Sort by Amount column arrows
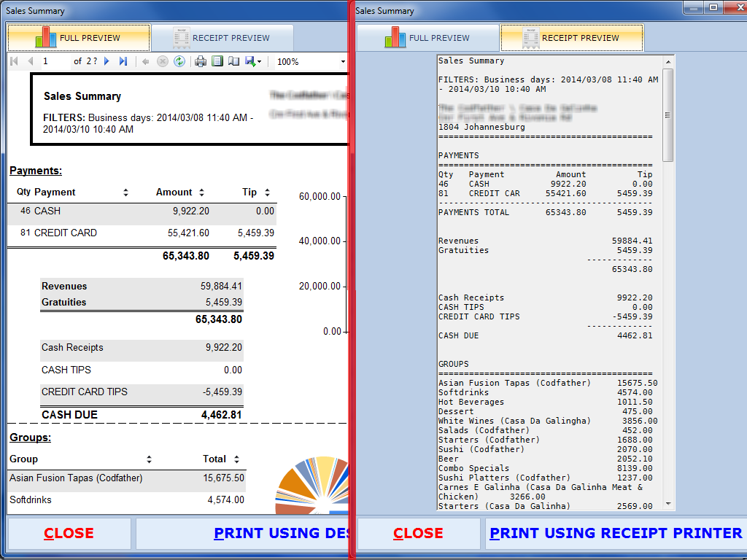The width and height of the screenshot is (747, 560). [201, 192]
